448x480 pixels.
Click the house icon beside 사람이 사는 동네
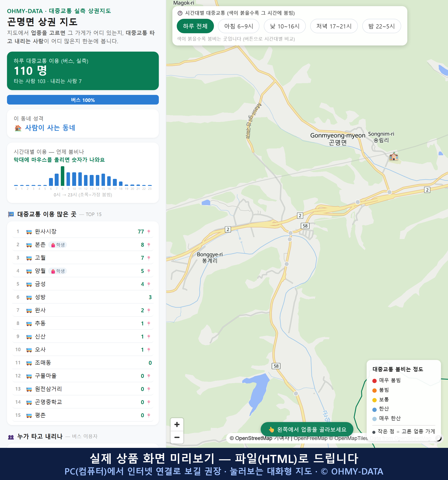tap(18, 128)
